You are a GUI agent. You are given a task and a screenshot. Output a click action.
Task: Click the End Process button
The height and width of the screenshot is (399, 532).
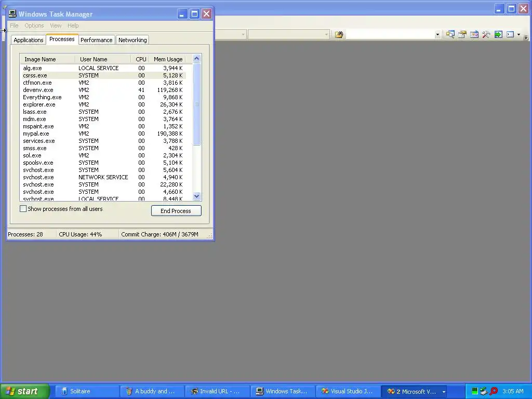pos(176,211)
